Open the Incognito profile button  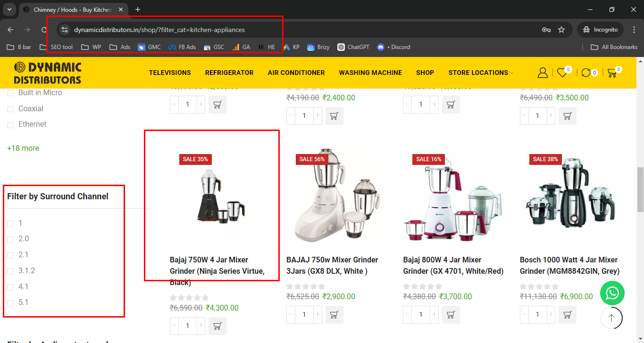[x=600, y=30]
